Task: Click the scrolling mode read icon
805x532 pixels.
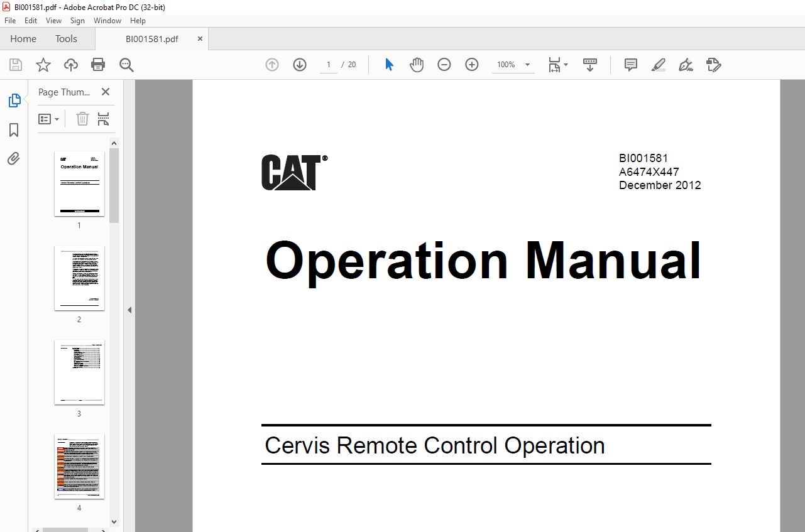Action: (590, 65)
